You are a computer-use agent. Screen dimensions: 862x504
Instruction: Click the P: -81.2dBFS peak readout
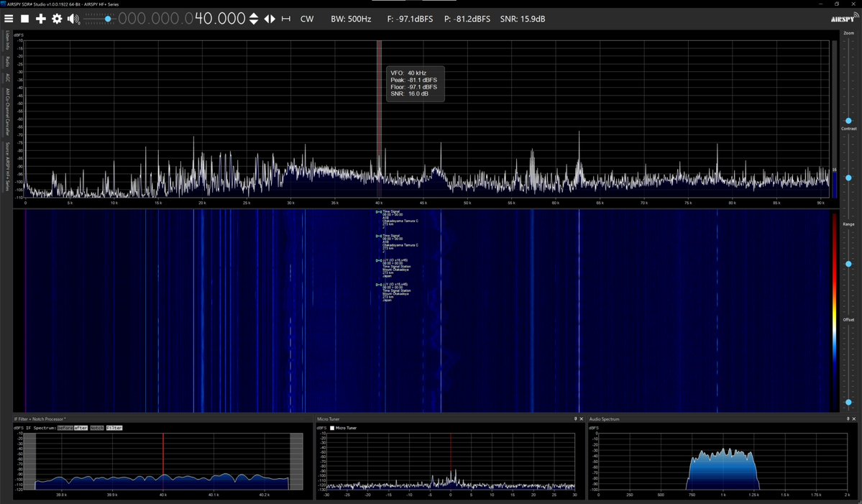pos(467,19)
